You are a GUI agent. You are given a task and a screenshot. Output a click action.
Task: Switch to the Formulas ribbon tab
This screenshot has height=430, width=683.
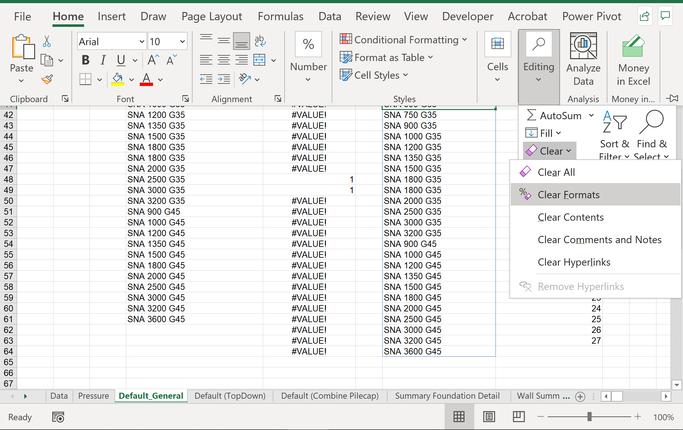tap(280, 16)
